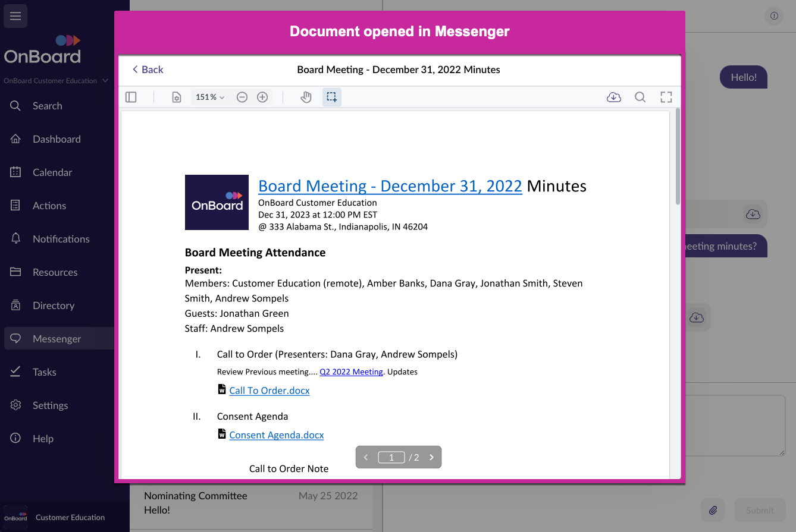
Task: Click the page number input field
Action: [391, 458]
